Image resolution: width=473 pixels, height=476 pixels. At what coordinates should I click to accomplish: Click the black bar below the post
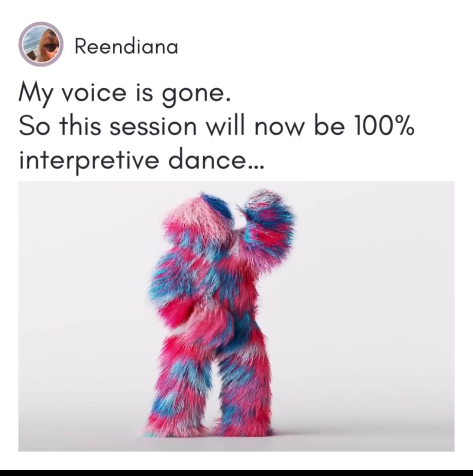point(236,473)
